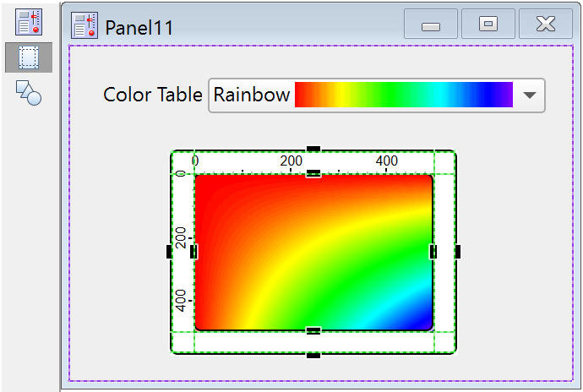
Task: Grab the outer top-center resize handle
Action: [x=313, y=150]
